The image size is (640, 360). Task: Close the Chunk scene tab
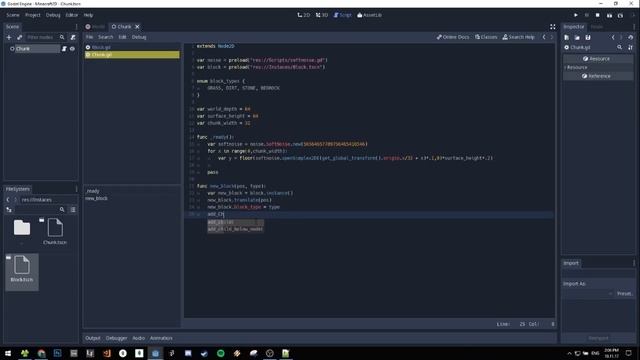tap(137, 27)
